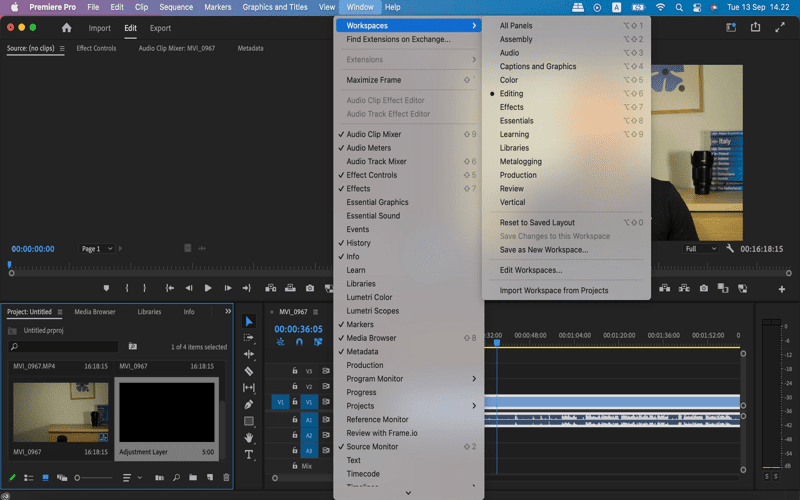
Task: Open Page 1 dropdown in Source monitor
Action: pyautogui.click(x=96, y=248)
